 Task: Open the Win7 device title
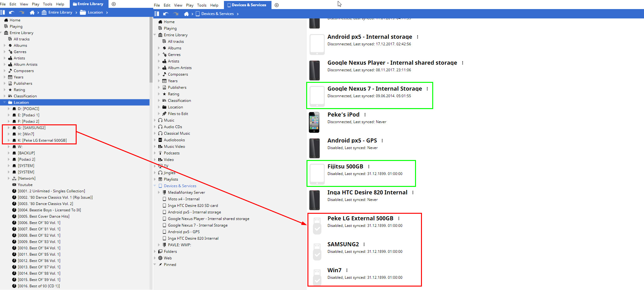tap(334, 270)
